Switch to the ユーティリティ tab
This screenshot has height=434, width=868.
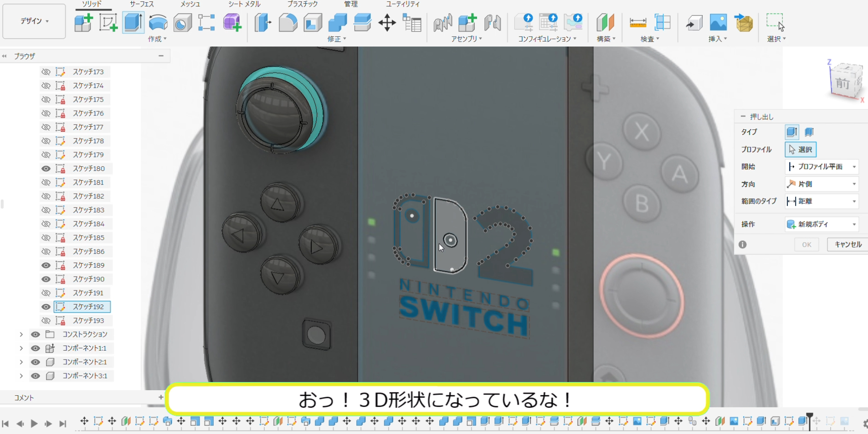point(403,4)
